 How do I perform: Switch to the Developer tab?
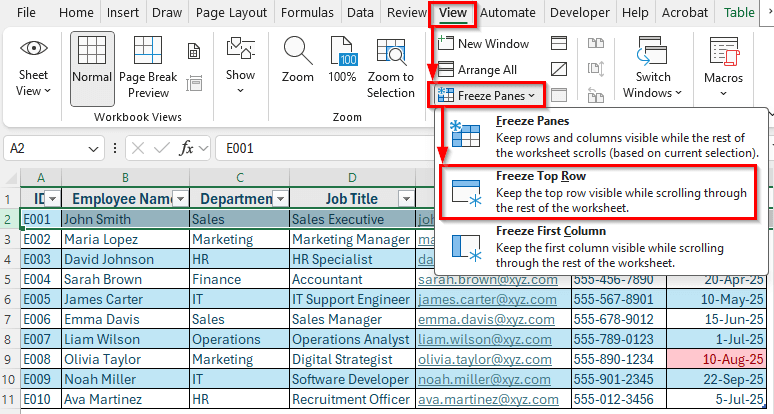coord(580,12)
